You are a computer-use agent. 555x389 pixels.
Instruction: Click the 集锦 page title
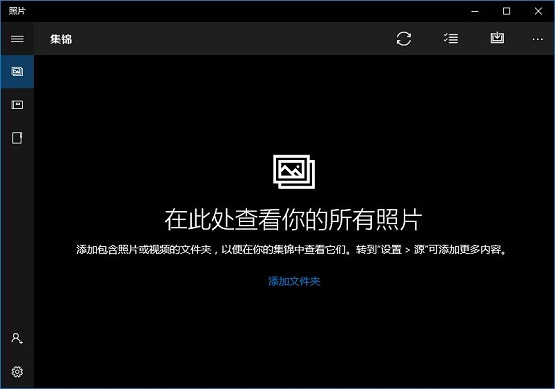61,39
